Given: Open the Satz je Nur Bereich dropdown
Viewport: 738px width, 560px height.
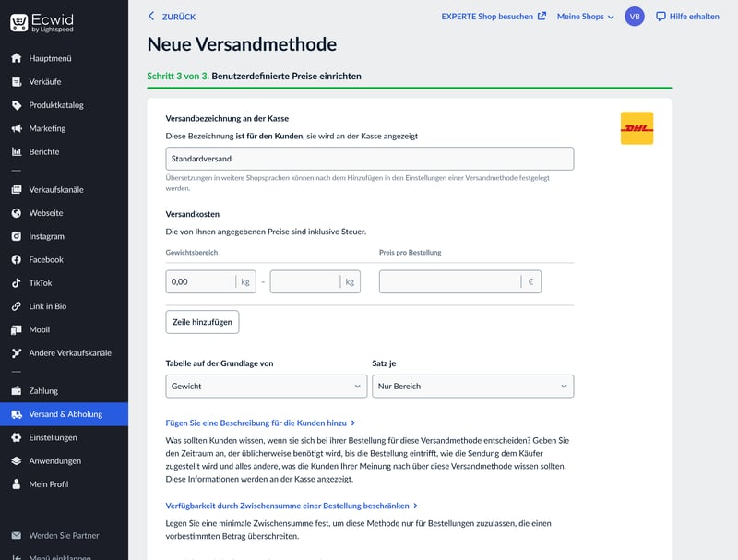Looking at the screenshot, I should click(x=473, y=386).
